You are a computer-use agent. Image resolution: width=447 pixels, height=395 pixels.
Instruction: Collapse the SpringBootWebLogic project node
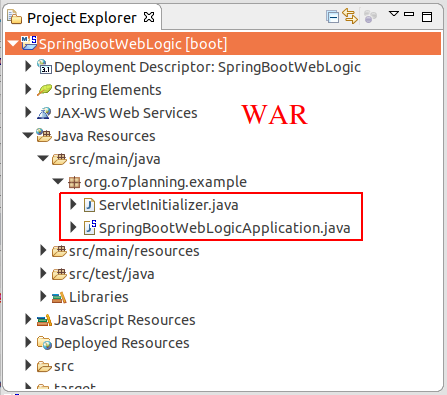[13, 44]
